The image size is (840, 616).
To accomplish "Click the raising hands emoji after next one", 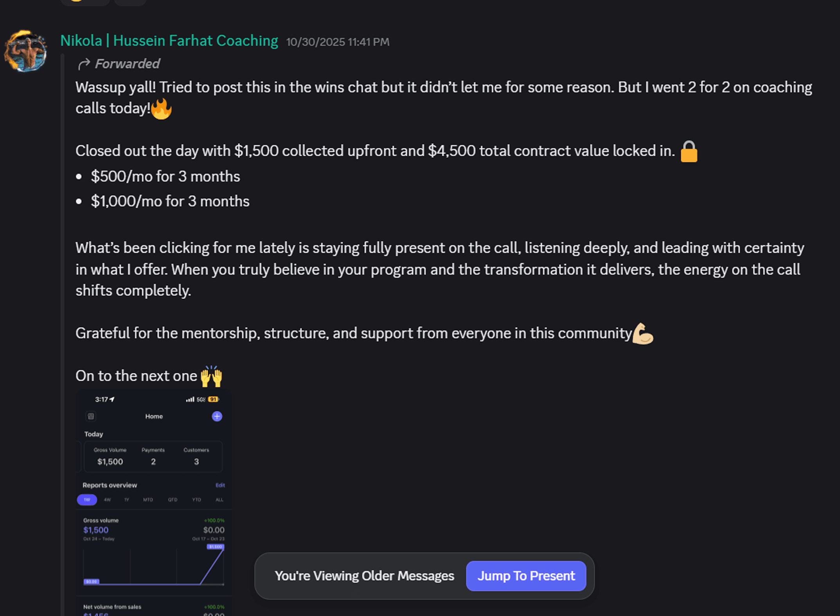I will click(x=212, y=376).
